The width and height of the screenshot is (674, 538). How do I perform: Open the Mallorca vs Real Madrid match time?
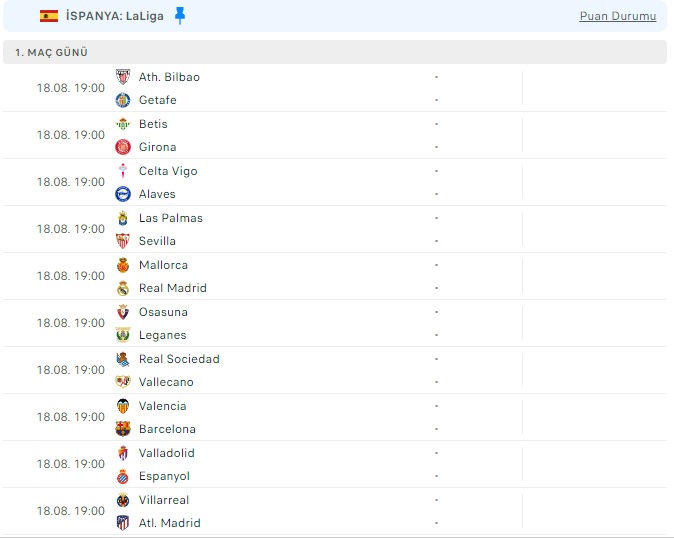(x=70, y=276)
